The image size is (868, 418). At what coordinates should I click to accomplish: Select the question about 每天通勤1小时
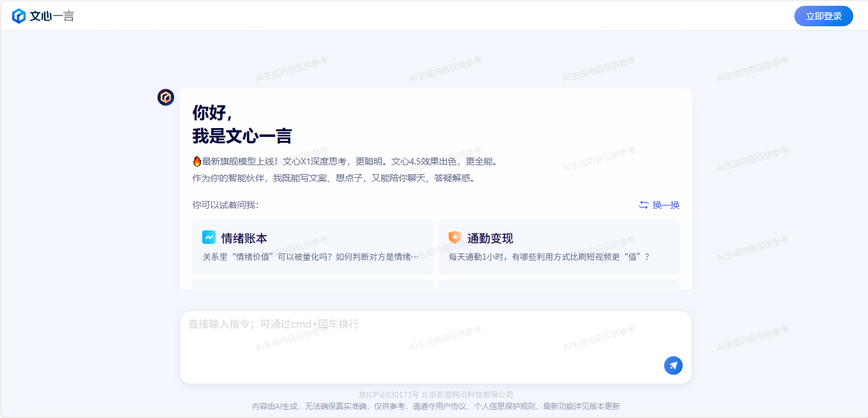(x=549, y=257)
